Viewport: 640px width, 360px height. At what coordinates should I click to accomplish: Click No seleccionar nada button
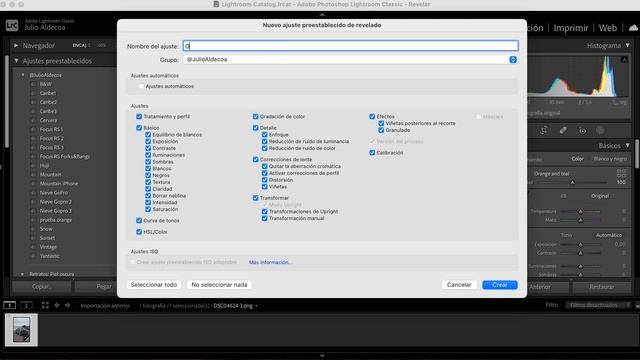219,285
